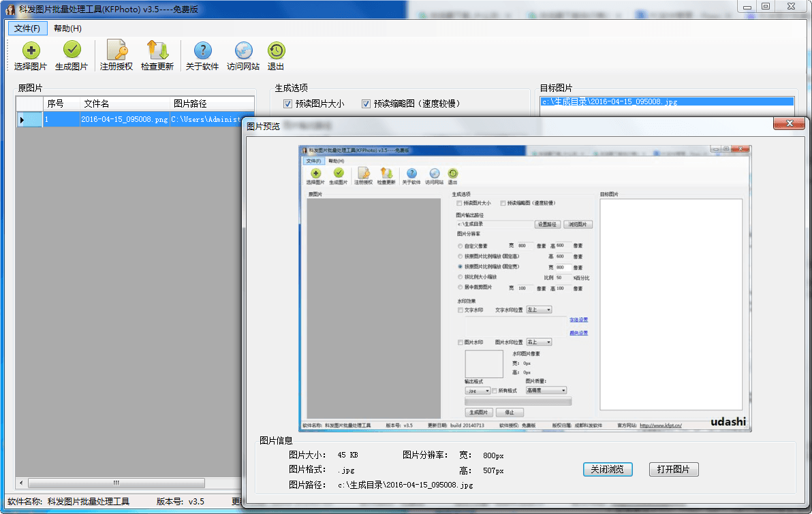This screenshot has height=514, width=812.
Task: Open 注册授权 registration icon
Action: (x=117, y=50)
